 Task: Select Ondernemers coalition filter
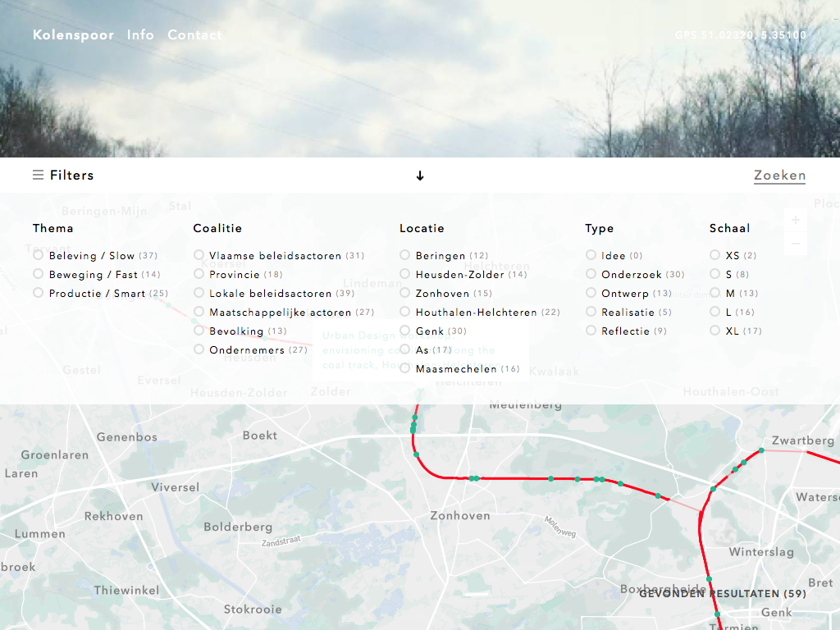[x=251, y=349]
